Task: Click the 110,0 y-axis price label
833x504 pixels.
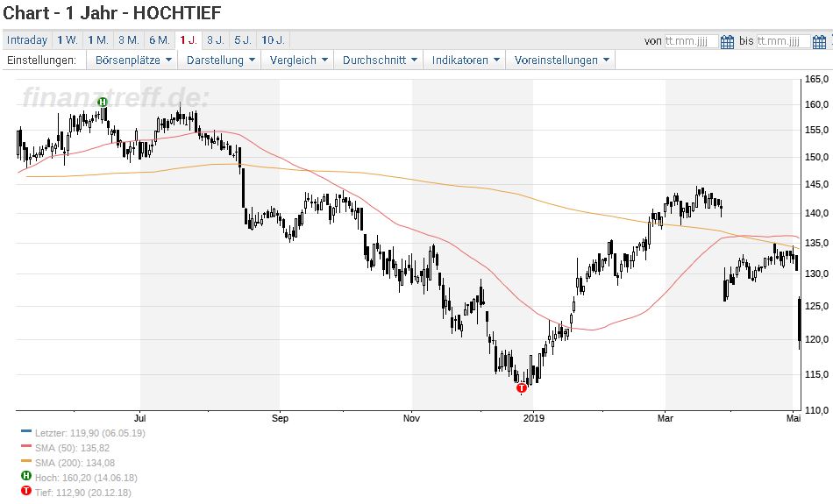Action: coord(816,410)
